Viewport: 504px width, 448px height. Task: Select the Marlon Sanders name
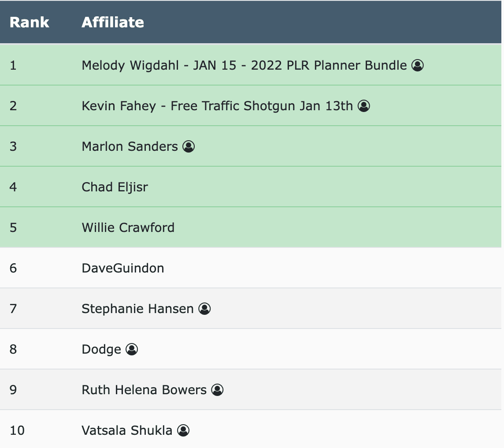[x=130, y=146]
